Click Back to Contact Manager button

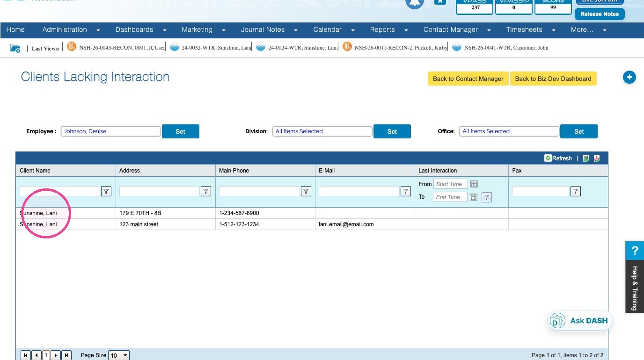pos(468,79)
